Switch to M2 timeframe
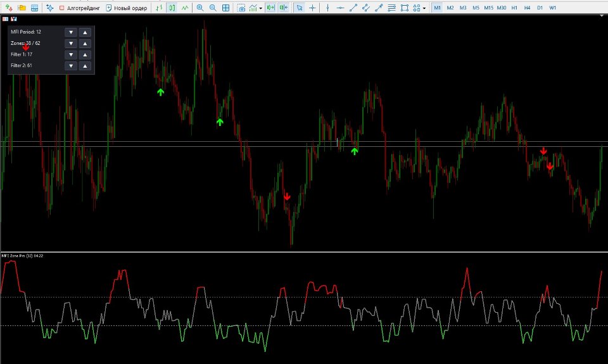 [450, 8]
